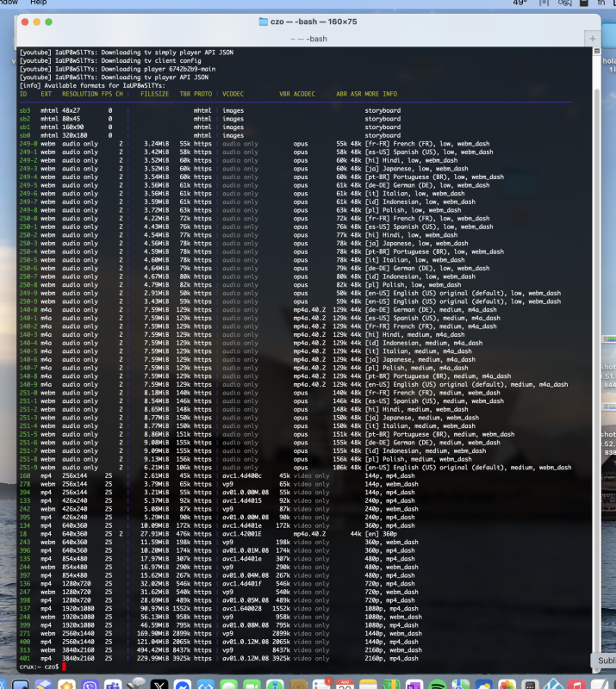Zoom the terminal with green button
This screenshot has height=689, width=616.
[49, 22]
